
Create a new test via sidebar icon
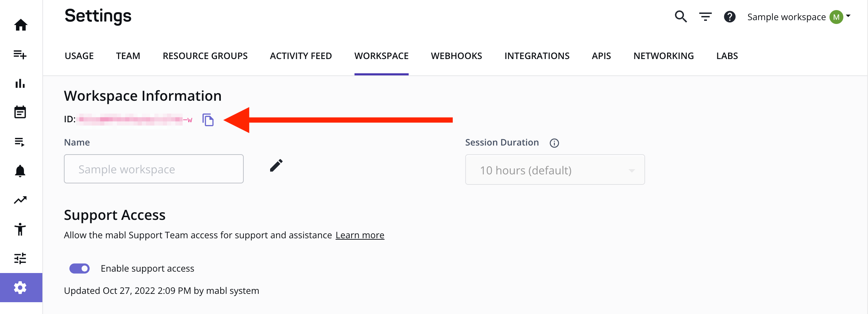coord(21,55)
